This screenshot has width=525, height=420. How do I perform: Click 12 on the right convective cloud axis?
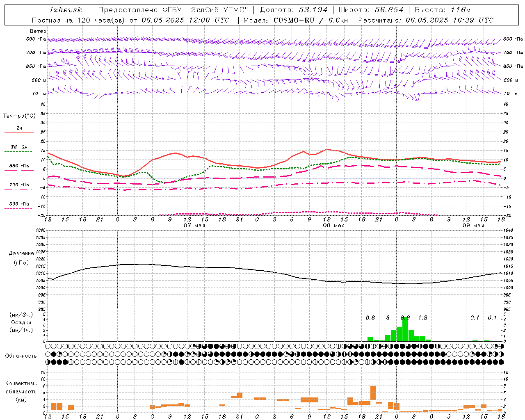(x=506, y=372)
